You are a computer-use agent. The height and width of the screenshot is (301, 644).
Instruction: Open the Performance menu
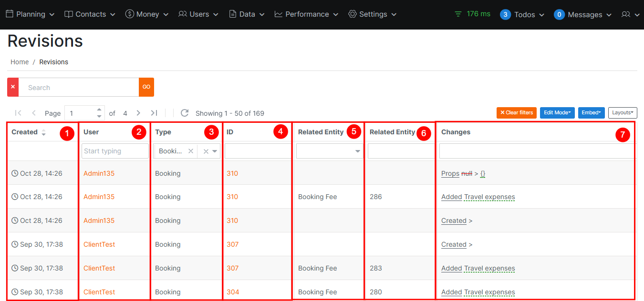pyautogui.click(x=306, y=14)
